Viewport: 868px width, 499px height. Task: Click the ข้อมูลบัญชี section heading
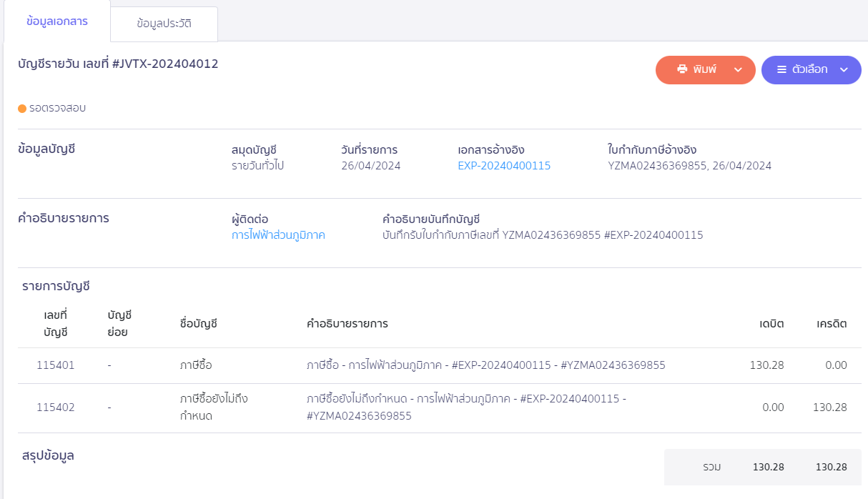46,149
